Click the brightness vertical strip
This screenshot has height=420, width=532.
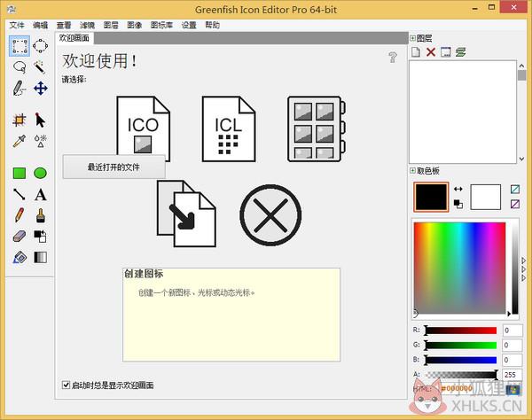coord(515,268)
